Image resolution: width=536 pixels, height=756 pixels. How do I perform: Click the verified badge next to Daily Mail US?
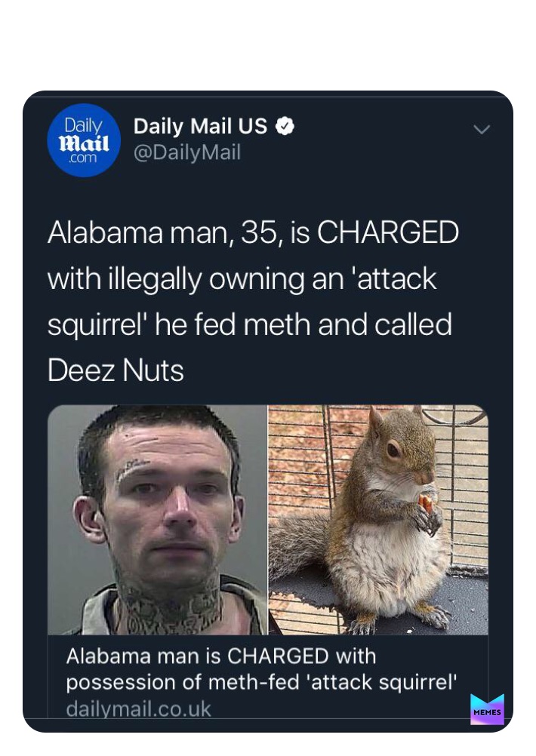point(285,126)
